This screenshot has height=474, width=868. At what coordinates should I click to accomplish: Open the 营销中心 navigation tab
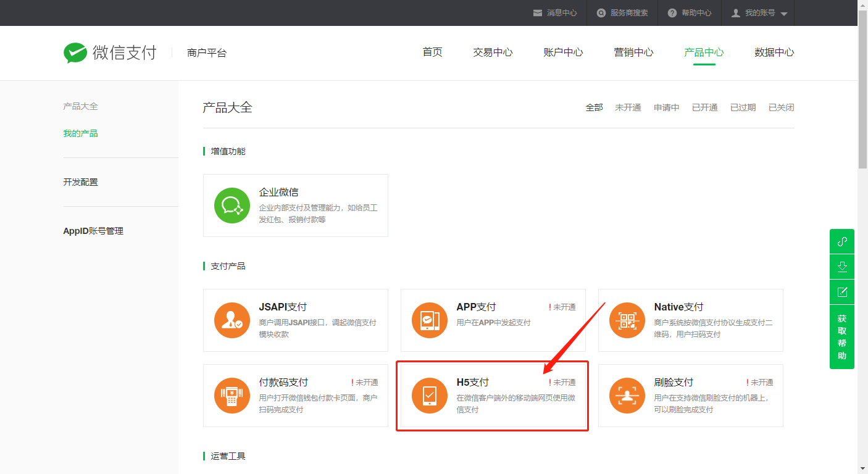point(633,52)
